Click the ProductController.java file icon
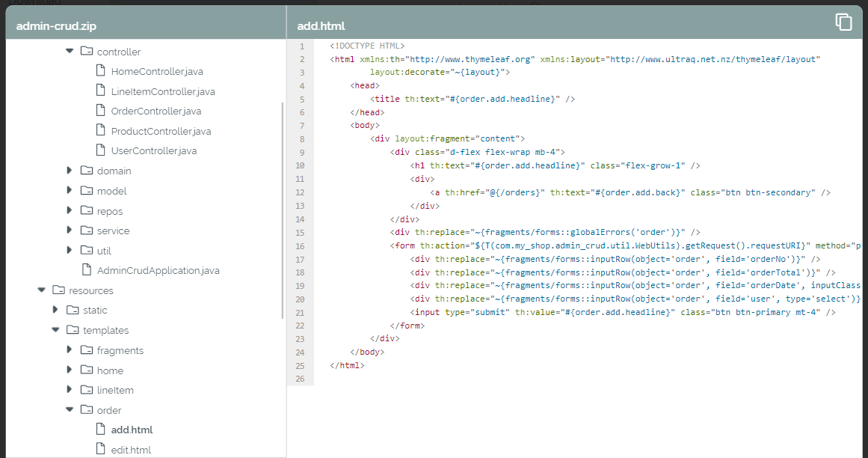This screenshot has height=458, width=868. (100, 130)
